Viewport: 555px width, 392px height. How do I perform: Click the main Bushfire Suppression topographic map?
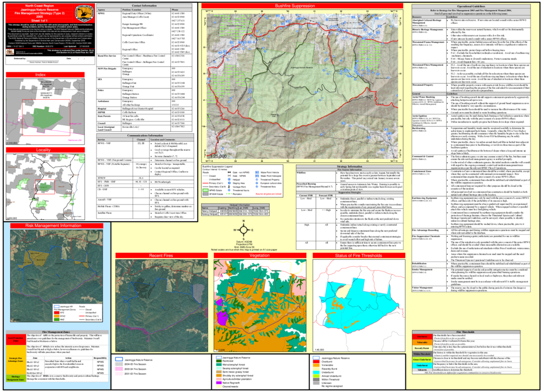(302, 86)
